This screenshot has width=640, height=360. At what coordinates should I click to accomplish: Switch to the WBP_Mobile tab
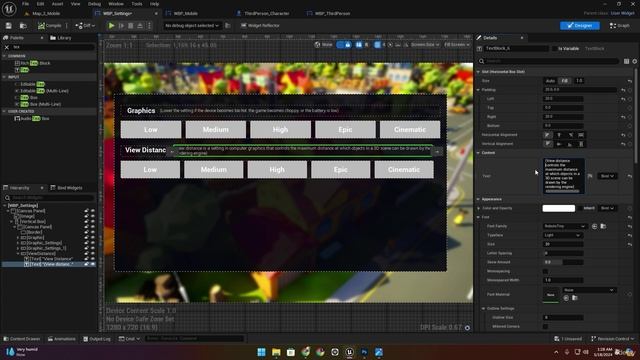pos(186,13)
